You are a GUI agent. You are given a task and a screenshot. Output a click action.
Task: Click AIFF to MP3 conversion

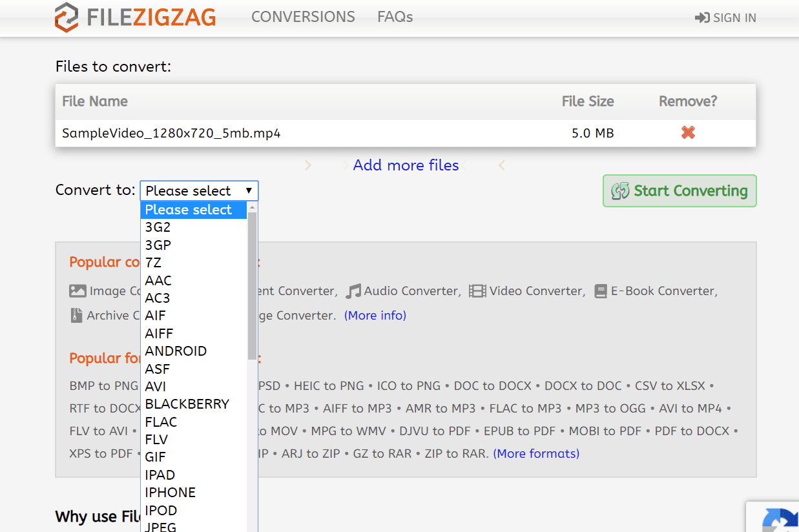(x=357, y=409)
